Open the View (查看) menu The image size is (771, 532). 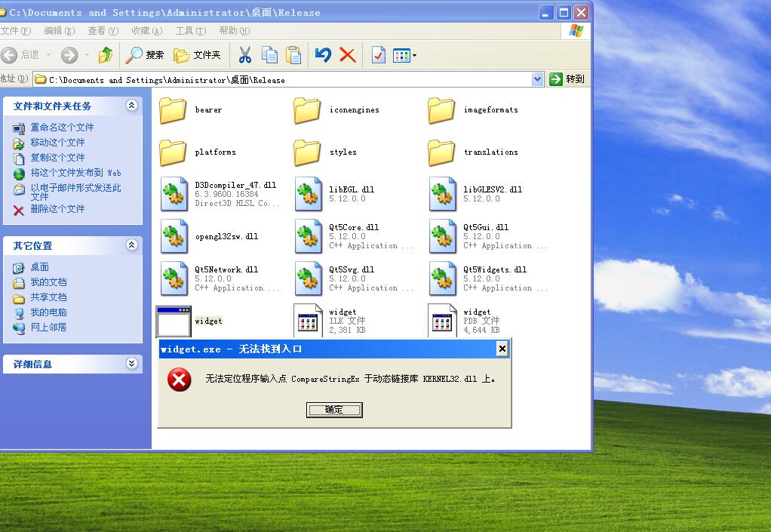click(x=103, y=31)
